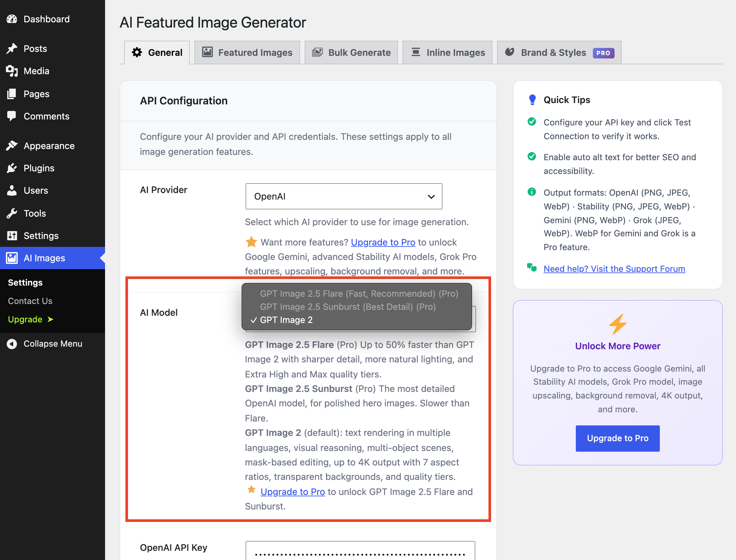Open the Brand & Styles tab

pos(559,52)
